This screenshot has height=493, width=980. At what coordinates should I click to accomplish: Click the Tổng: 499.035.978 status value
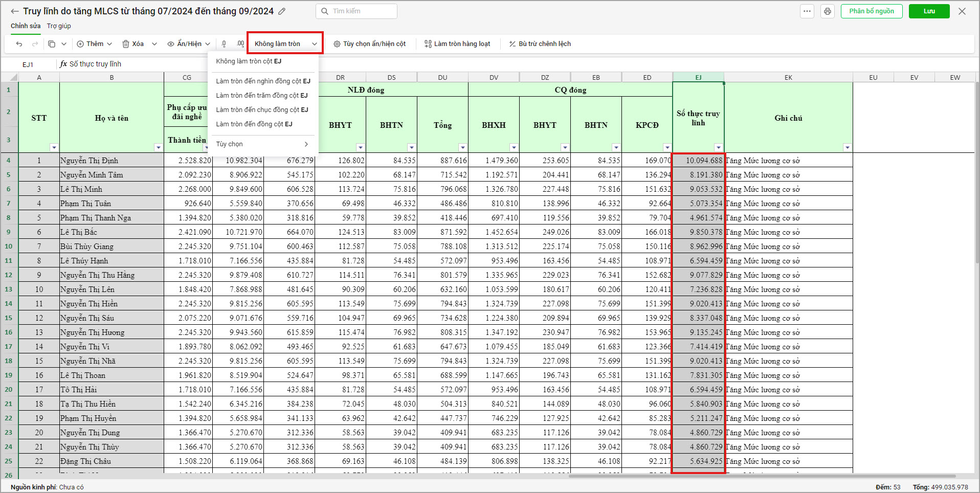[x=940, y=487]
